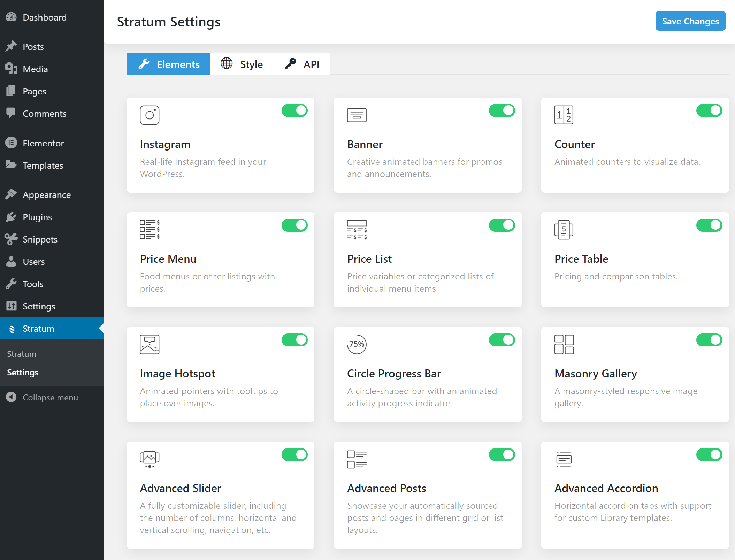735x560 pixels.
Task: Click the Masonry Gallery grid icon
Action: tap(564, 344)
